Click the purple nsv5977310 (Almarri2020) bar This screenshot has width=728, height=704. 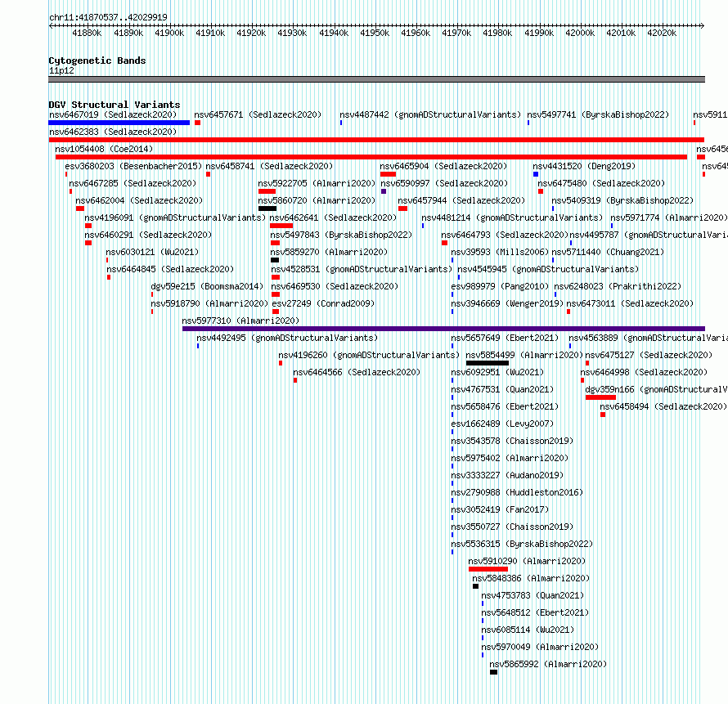coord(443,329)
